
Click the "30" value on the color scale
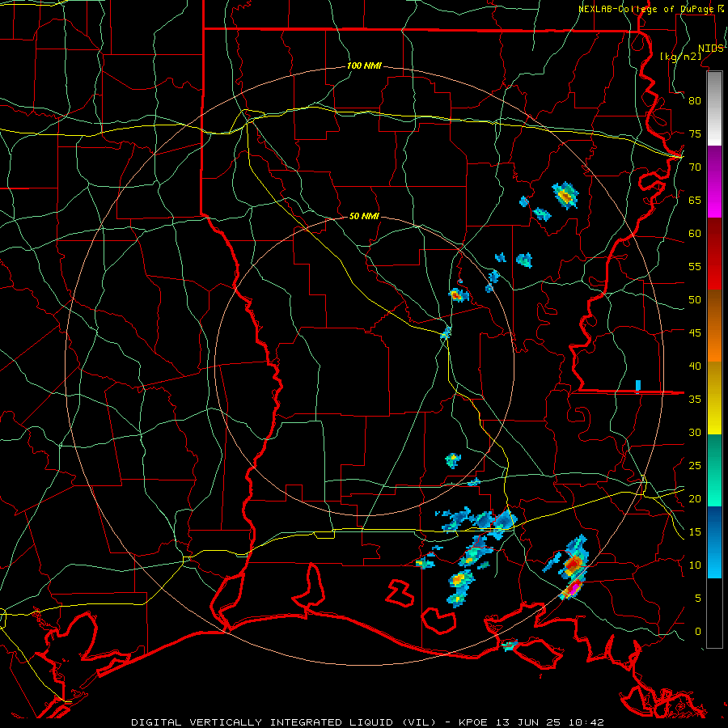pyautogui.click(x=695, y=432)
